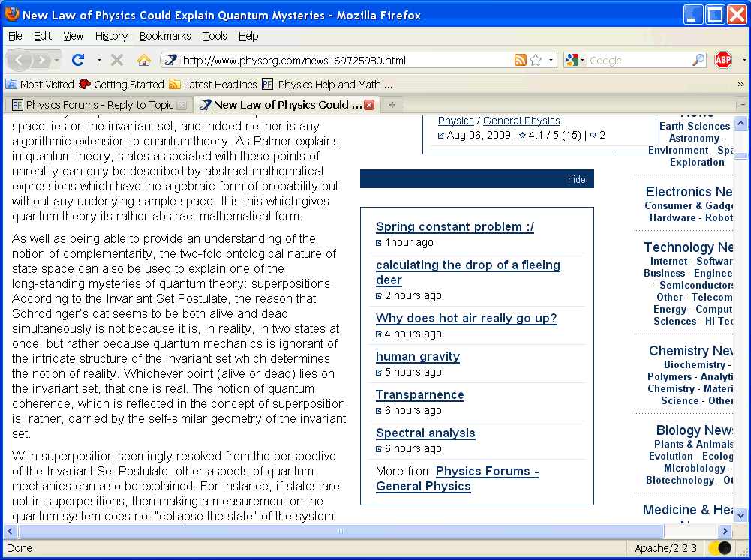Open the Biochemistry news link
Viewport: 751px width, 560px height.
point(695,365)
